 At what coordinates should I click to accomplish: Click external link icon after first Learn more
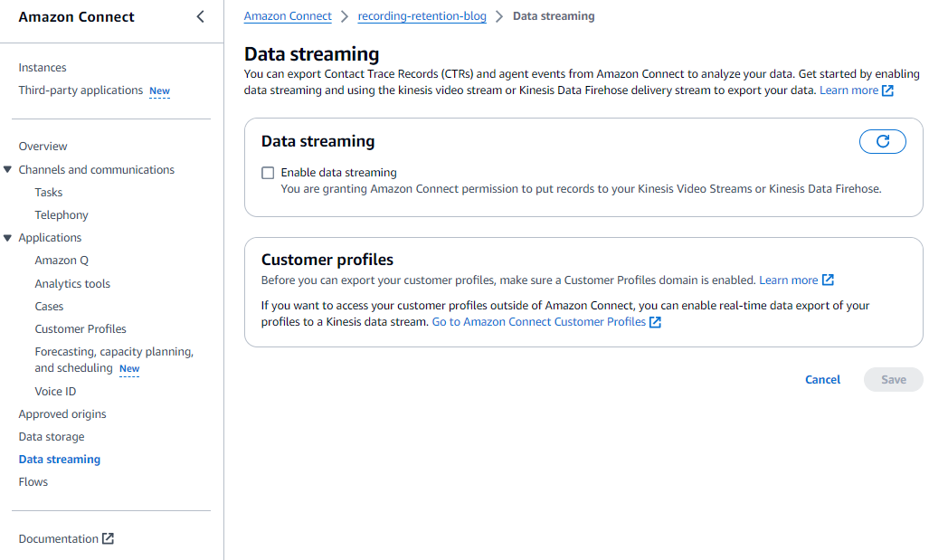[x=887, y=90]
